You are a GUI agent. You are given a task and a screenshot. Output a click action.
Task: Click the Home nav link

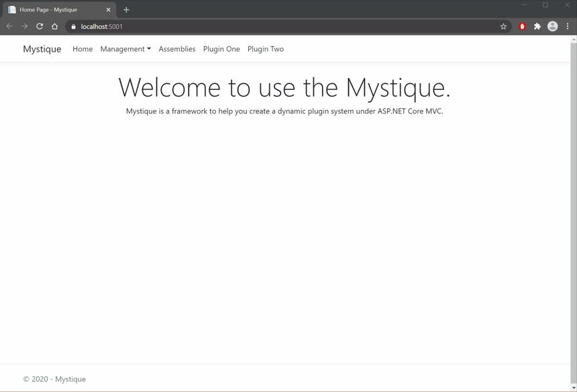tap(83, 49)
